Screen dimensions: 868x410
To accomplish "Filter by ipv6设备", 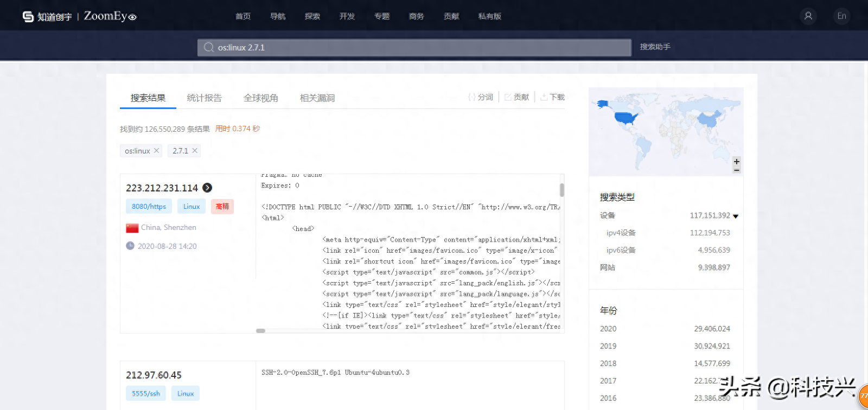I will [x=621, y=251].
